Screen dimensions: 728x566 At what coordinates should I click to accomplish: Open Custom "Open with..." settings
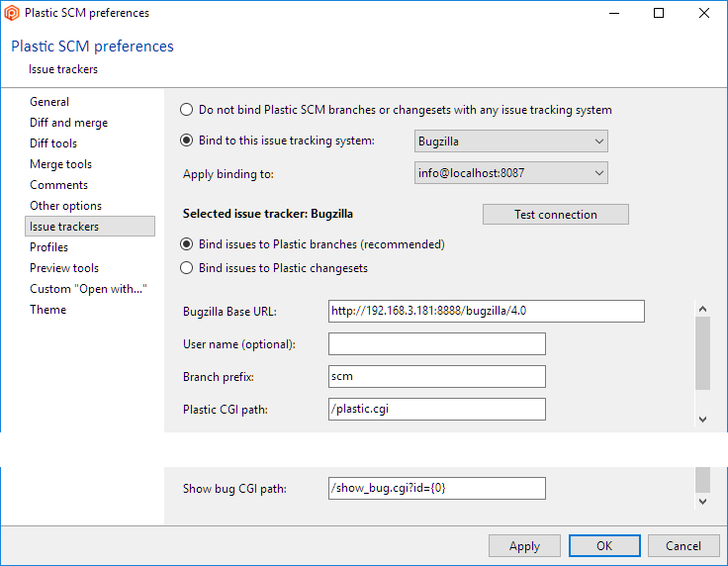88,289
